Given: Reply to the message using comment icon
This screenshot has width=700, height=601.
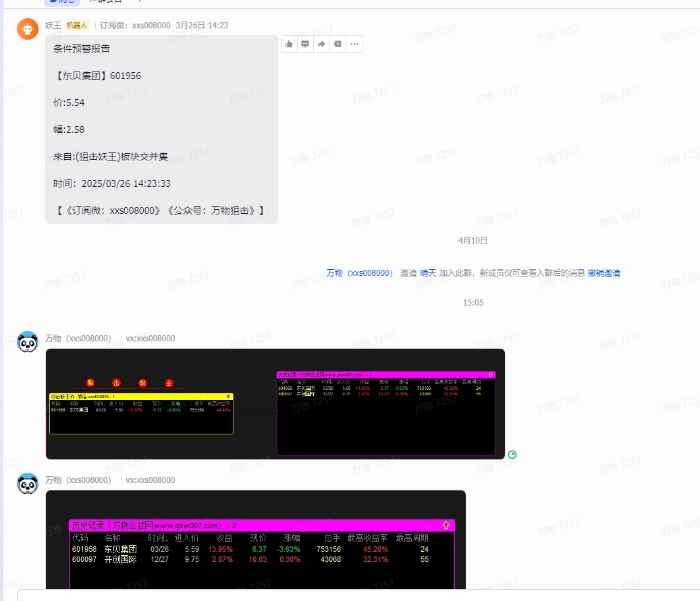Looking at the screenshot, I should (305, 44).
